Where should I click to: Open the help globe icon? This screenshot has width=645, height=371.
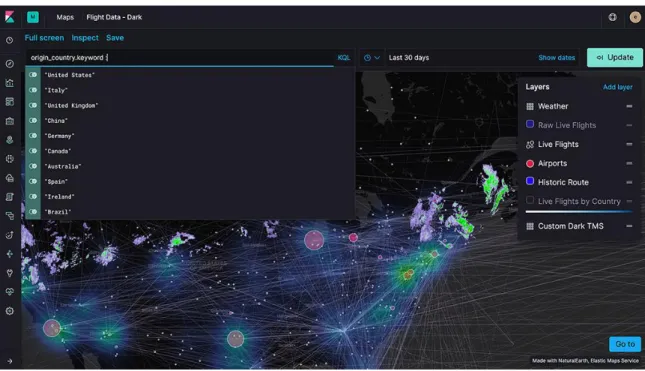click(613, 17)
